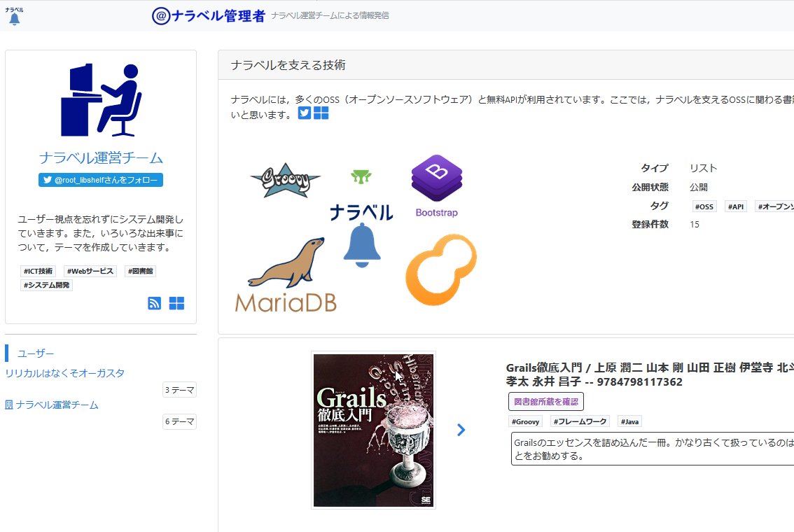This screenshot has width=794, height=532.
Task: Open the RSS feed icon in profile card
Action: pos(155,303)
